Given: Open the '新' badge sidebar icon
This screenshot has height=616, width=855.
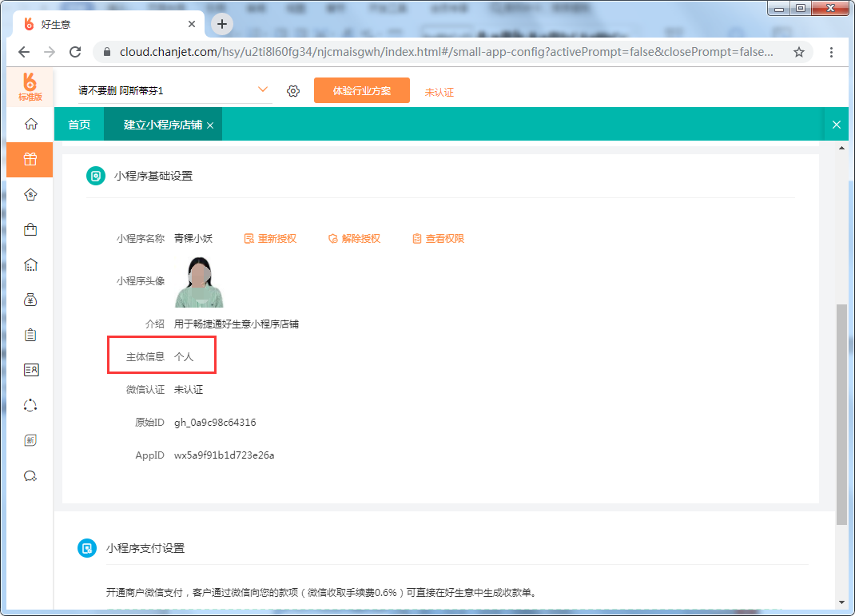Looking at the screenshot, I should click(x=30, y=440).
